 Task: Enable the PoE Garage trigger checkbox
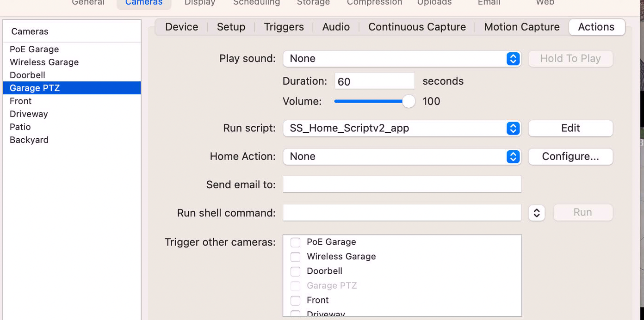coord(295,242)
